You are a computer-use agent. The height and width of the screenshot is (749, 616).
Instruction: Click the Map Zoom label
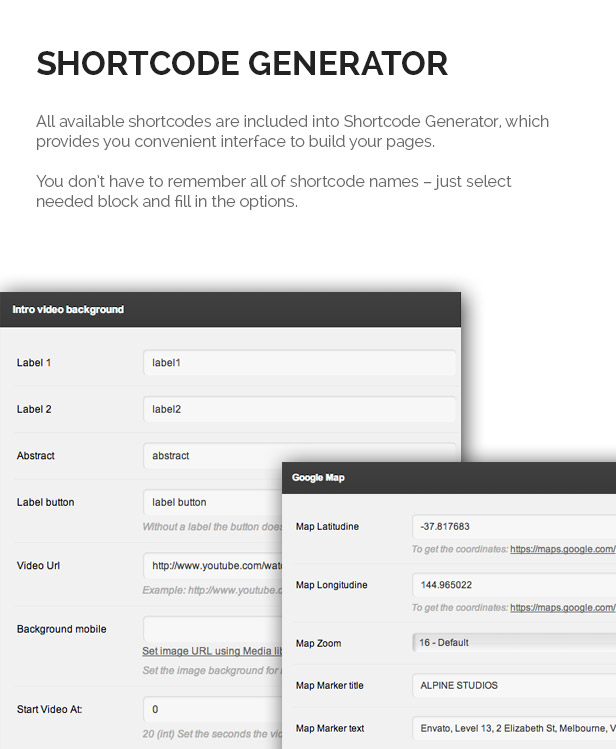pos(319,643)
